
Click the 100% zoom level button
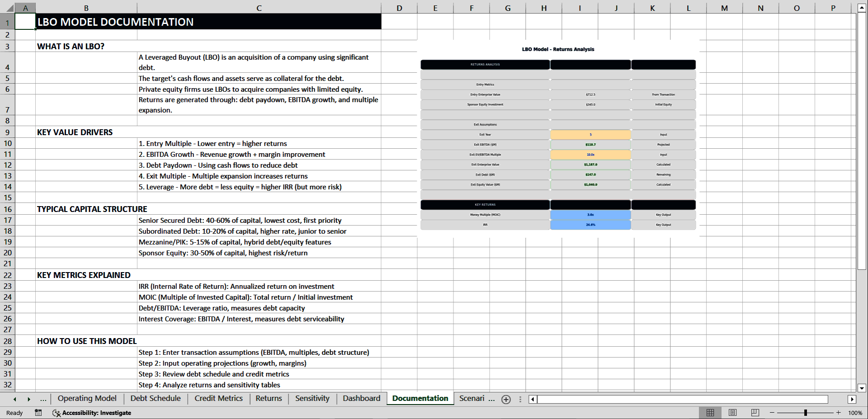[856, 413]
